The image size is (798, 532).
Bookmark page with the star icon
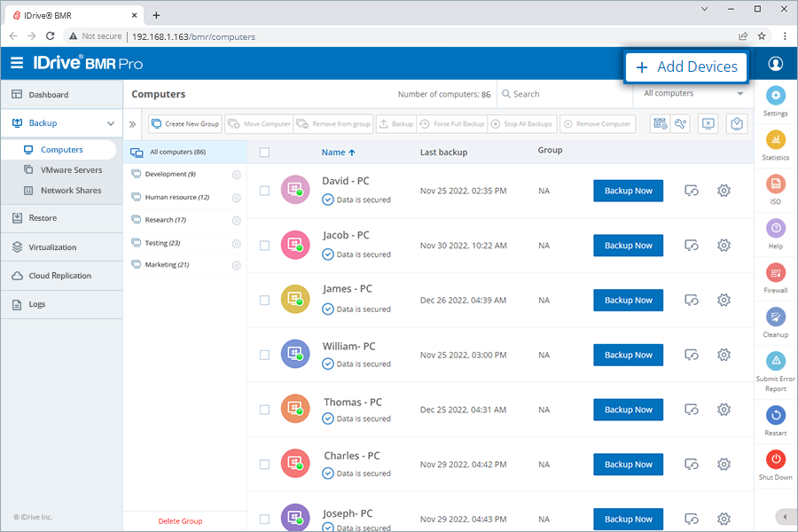(762, 36)
